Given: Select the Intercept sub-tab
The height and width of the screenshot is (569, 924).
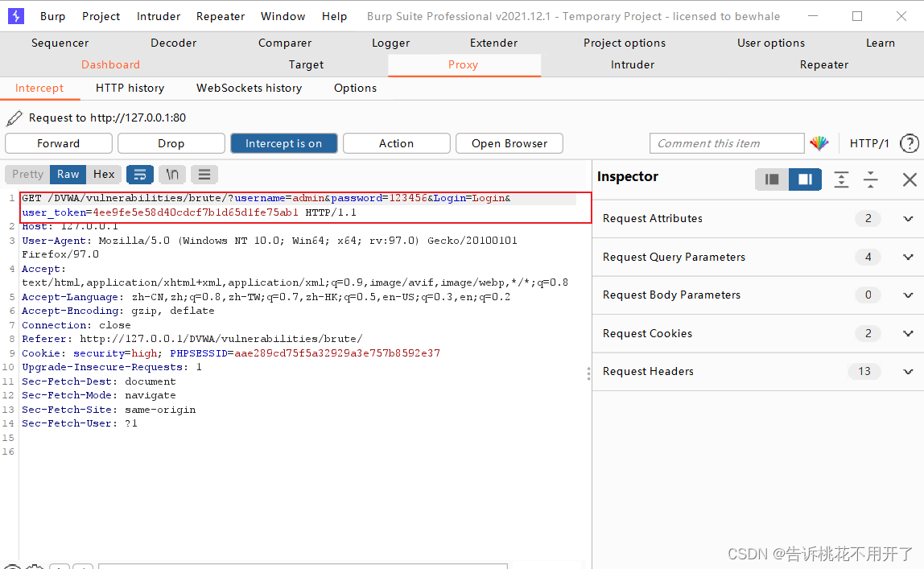Looking at the screenshot, I should (x=39, y=89).
